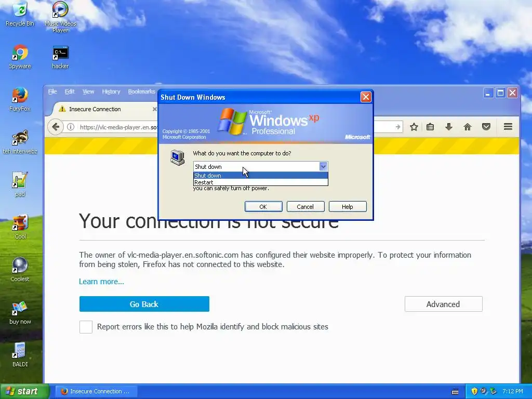The image size is (532, 399).
Task: Open the Firefox hamburger menu
Action: coord(508,127)
